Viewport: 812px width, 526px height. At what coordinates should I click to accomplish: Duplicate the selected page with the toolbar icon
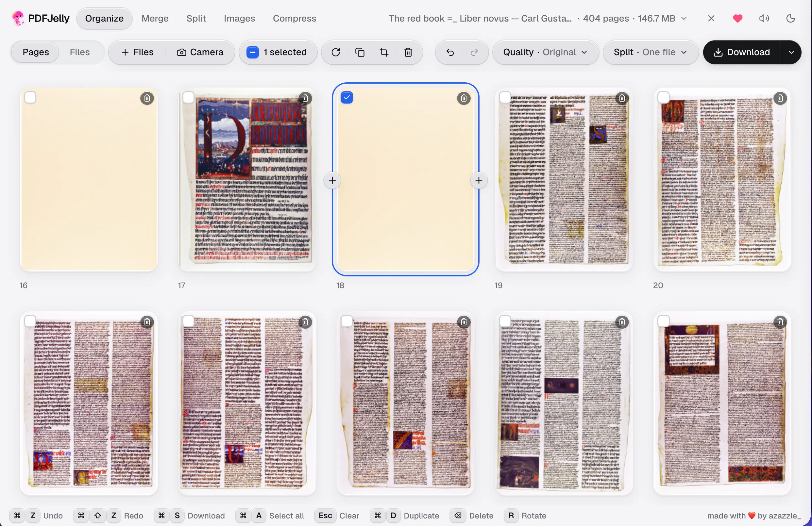click(x=360, y=52)
